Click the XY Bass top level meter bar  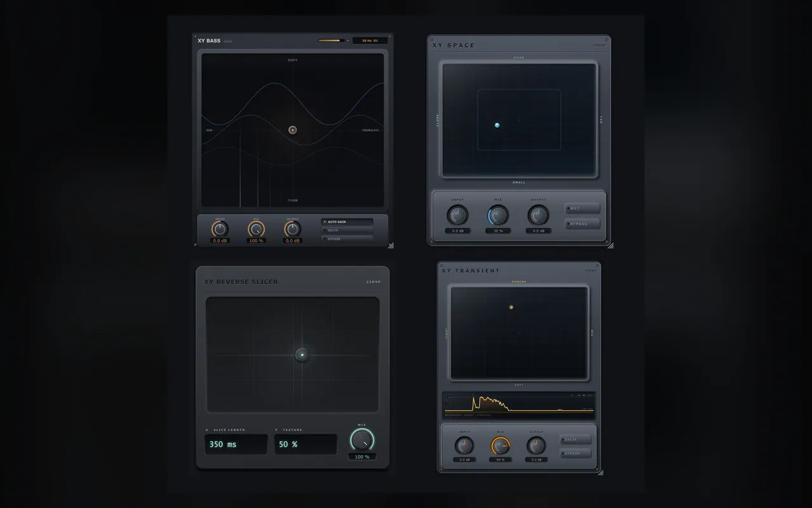(331, 41)
